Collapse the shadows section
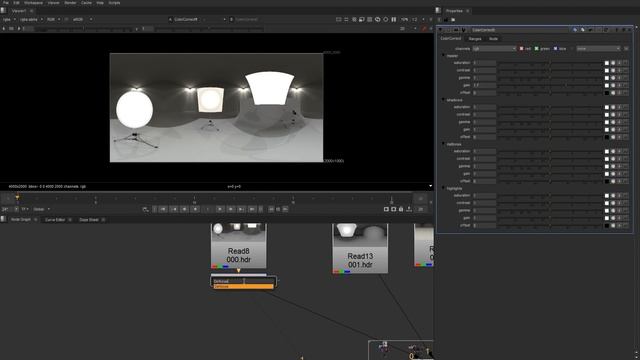The height and width of the screenshot is (360, 640). point(444,100)
